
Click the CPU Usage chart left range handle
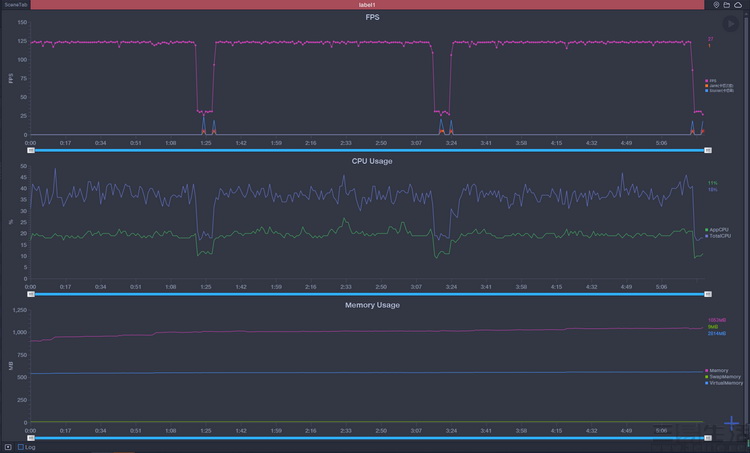click(x=31, y=294)
